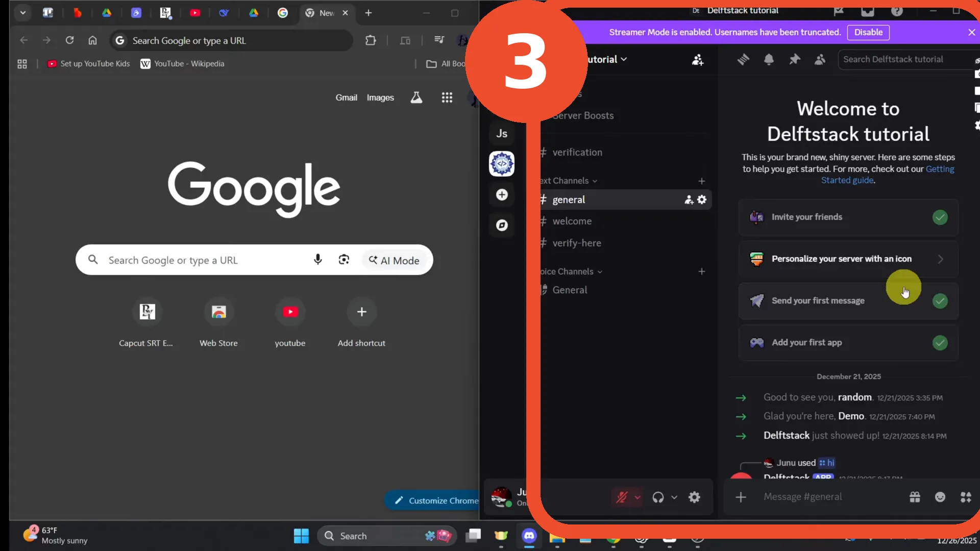980x551 pixels.
Task: Toggle member list icon in Discord
Action: [820, 60]
